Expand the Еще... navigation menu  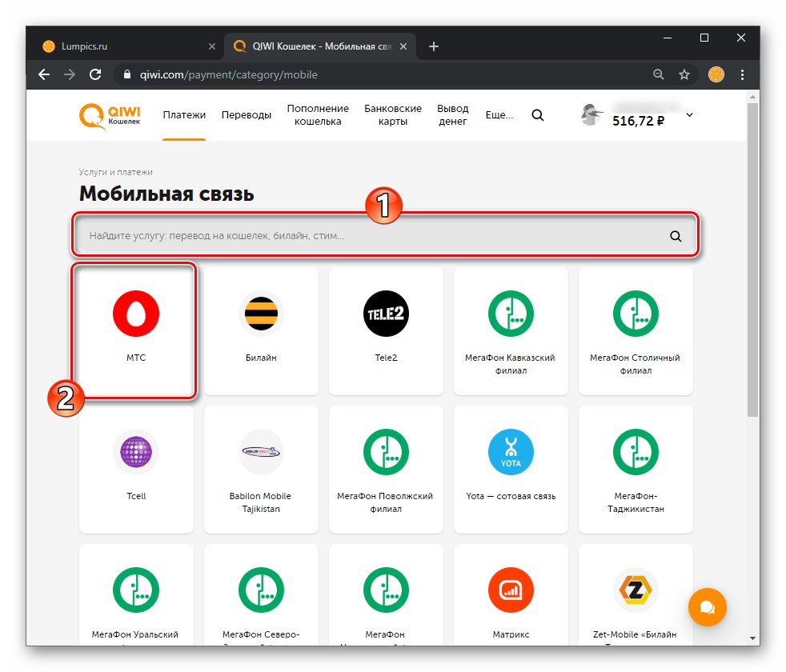499,114
